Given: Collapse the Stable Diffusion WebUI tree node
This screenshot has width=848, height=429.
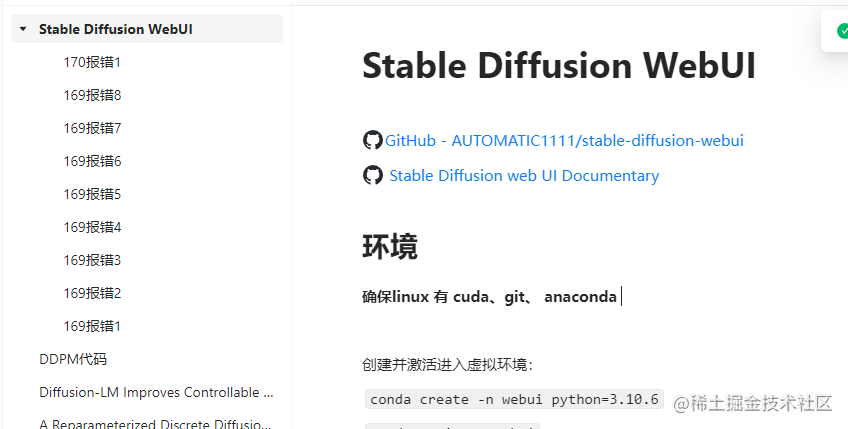Looking at the screenshot, I should (23, 29).
